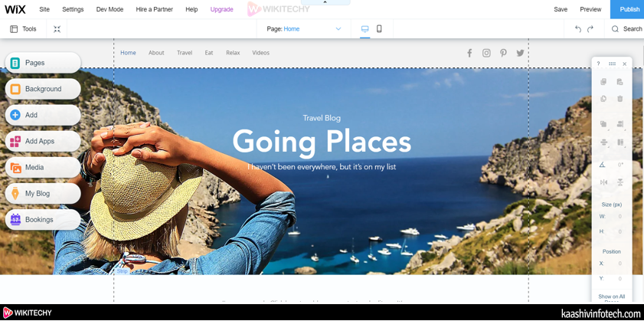Viewport: 644px width, 321px height.
Task: Open the Pages panel from sidebar
Action: pos(42,63)
